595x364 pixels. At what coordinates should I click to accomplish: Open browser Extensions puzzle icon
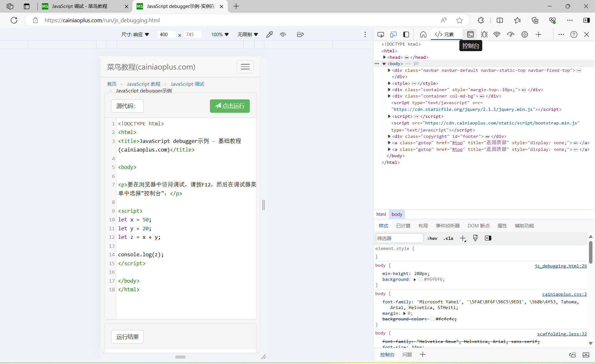481,20
